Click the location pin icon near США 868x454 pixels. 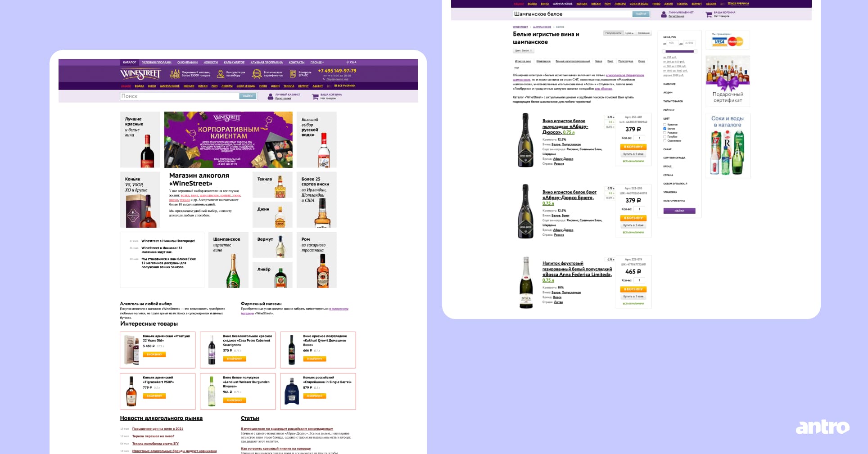[x=348, y=63]
